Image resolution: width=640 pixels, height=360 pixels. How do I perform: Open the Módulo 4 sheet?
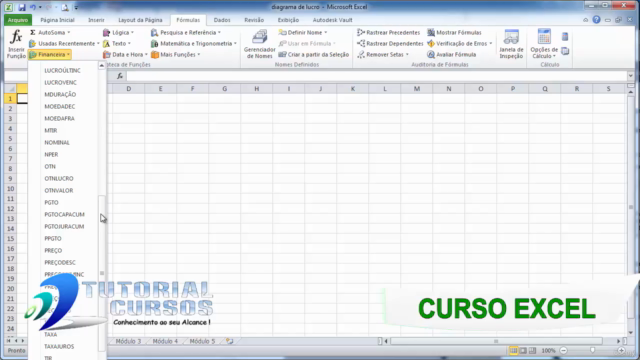tap(165, 341)
